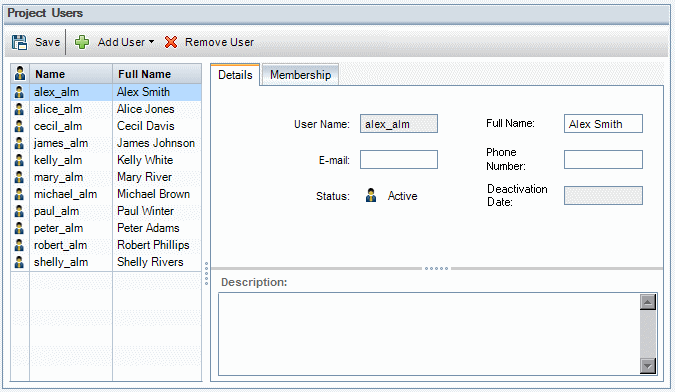Image resolution: width=675 pixels, height=392 pixels.
Task: Click the user icon beside michael_alm
Action: coord(19,194)
